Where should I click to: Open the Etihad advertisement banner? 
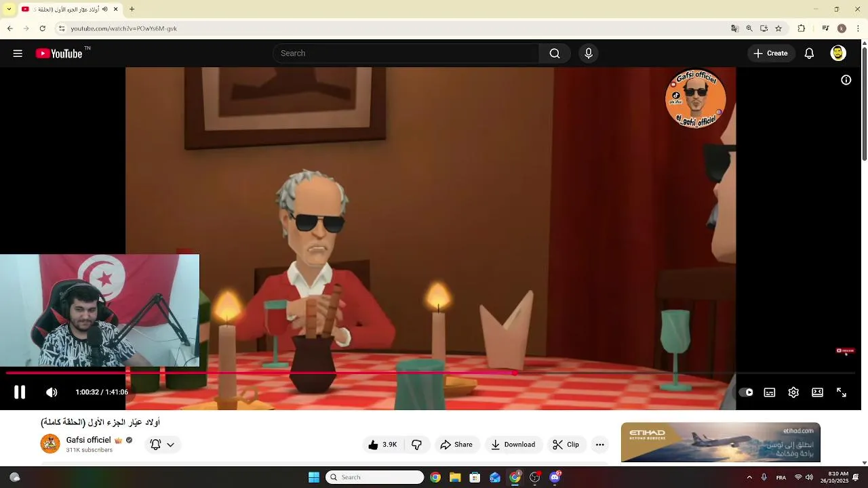coord(720,443)
